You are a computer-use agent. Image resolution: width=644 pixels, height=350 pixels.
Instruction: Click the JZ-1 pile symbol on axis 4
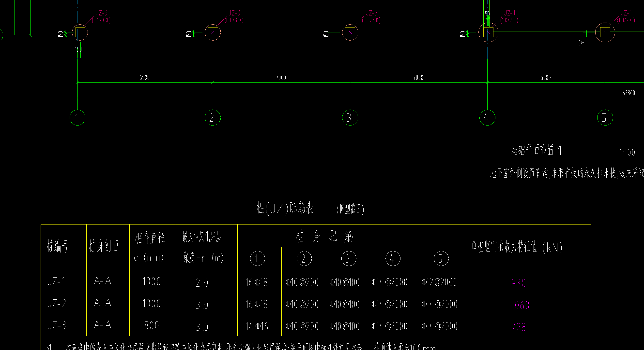pos(488,32)
